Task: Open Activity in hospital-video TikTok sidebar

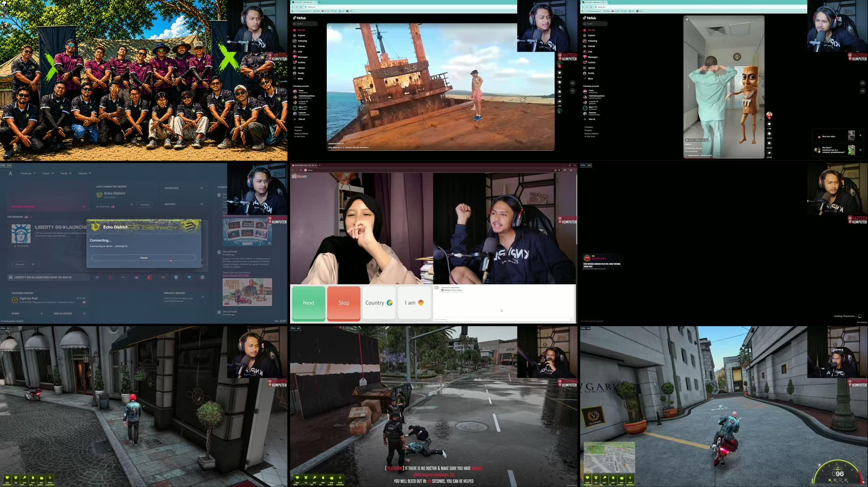Action: 590,63
